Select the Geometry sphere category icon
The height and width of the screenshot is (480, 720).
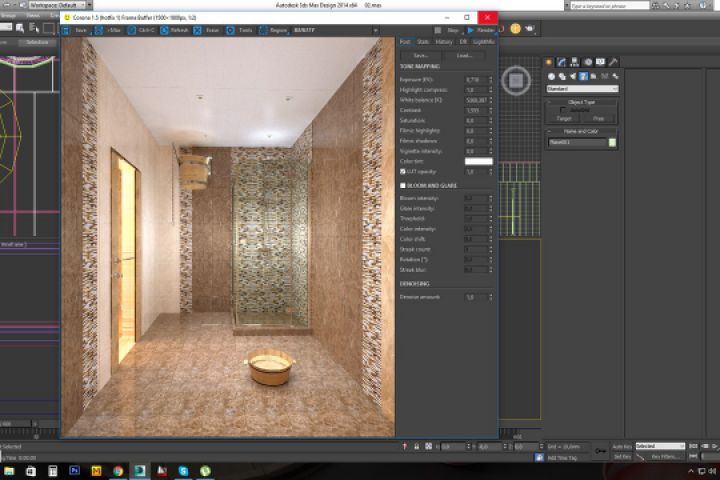pyautogui.click(x=551, y=77)
